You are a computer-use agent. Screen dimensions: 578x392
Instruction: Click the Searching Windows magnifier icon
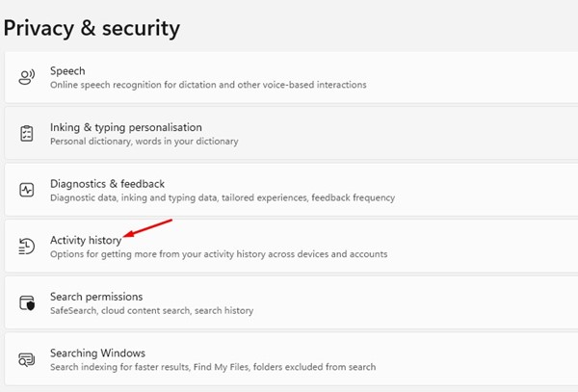pyautogui.click(x=27, y=359)
